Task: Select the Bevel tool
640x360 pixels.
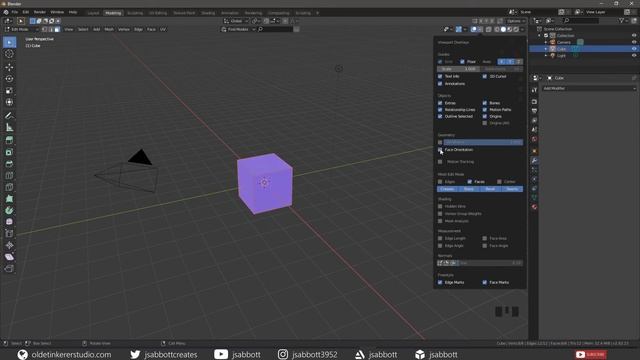Action: (x=9, y=164)
